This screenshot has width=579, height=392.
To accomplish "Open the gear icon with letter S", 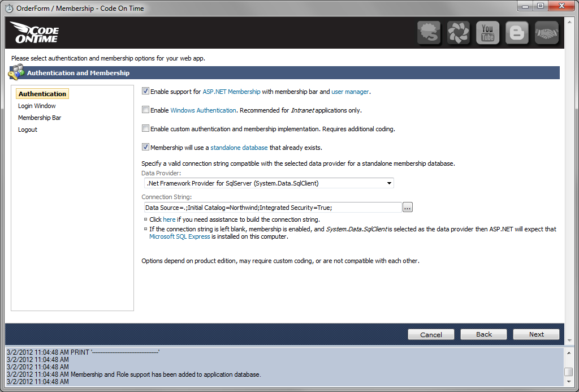I will pyautogui.click(x=429, y=32).
